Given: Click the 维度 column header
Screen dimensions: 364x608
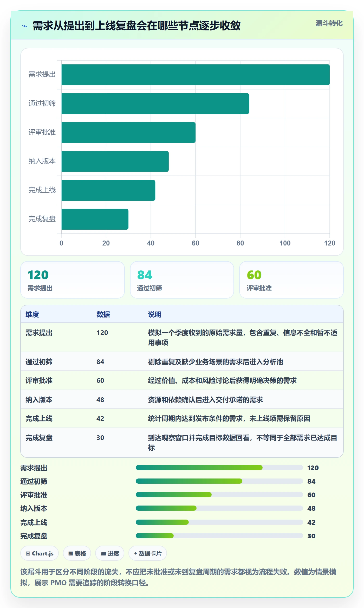Looking at the screenshot, I should (32, 314).
